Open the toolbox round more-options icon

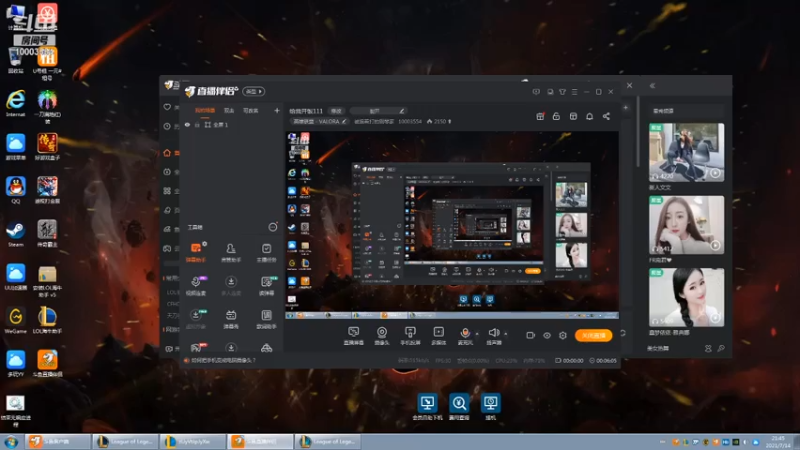(x=273, y=227)
